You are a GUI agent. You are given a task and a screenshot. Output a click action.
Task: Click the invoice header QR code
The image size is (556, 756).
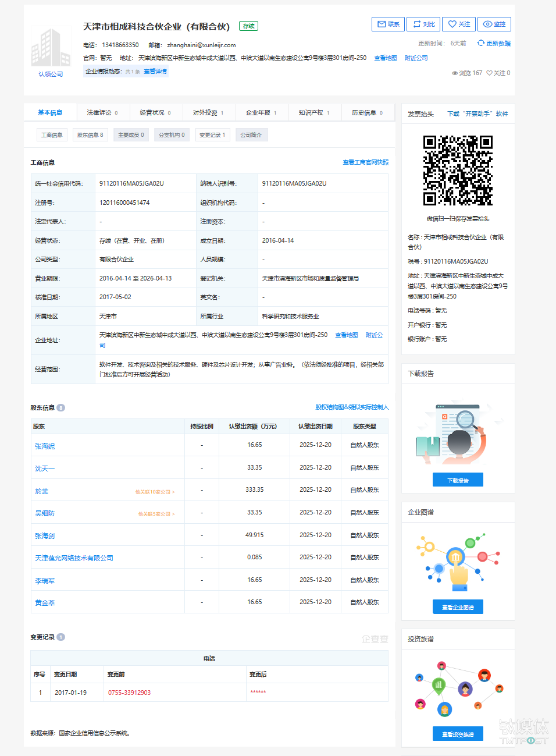tap(458, 171)
